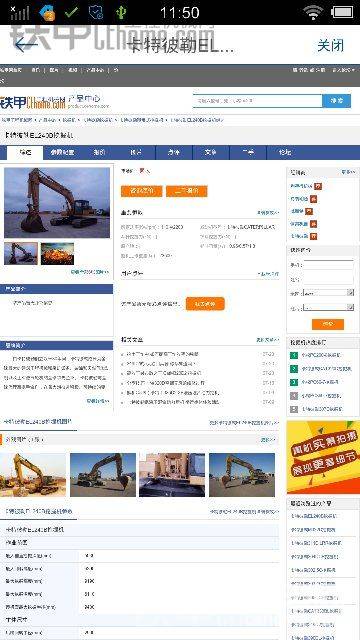Open the orange promotional banner ad
This screenshot has height=640, width=360.
pos(323,457)
